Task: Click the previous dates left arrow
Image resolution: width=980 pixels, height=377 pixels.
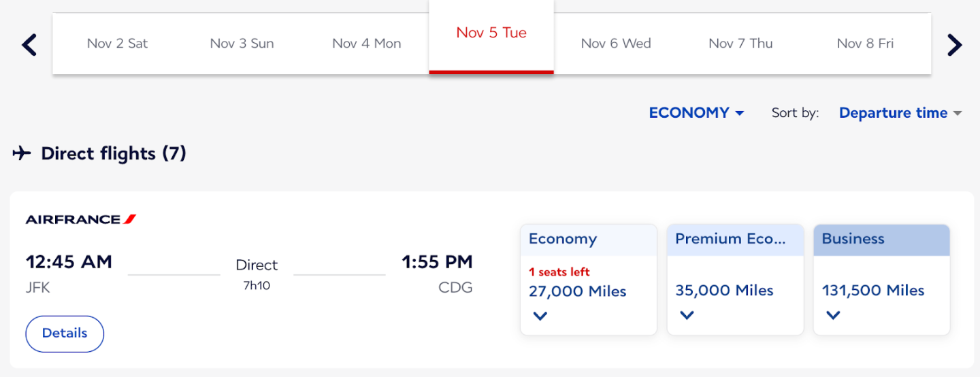Action: (x=29, y=45)
